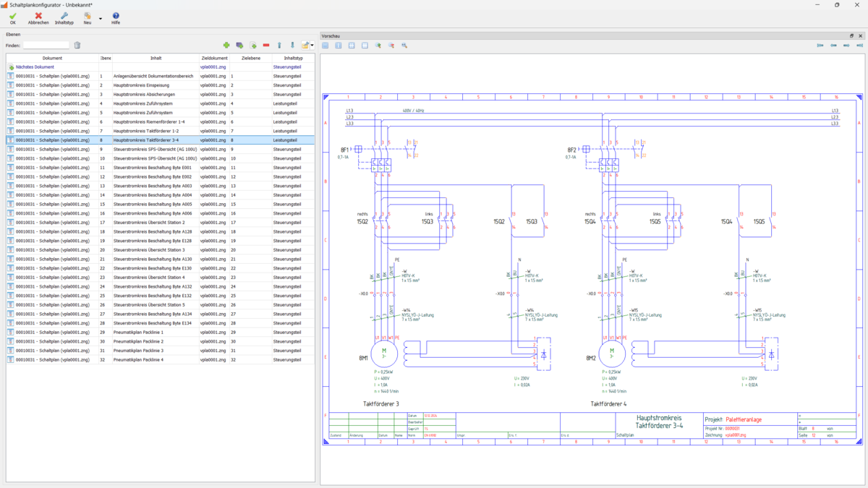Open the Neu dropdown arrow

(x=101, y=19)
